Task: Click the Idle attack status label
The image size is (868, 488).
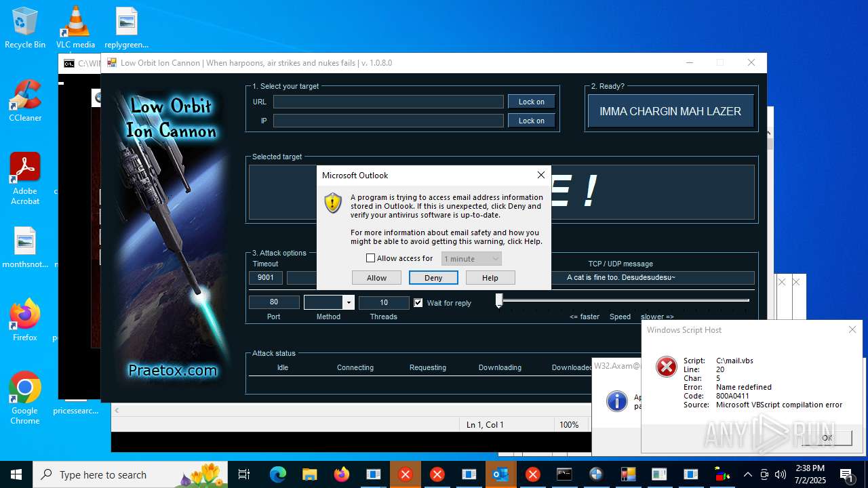Action: 283,367
